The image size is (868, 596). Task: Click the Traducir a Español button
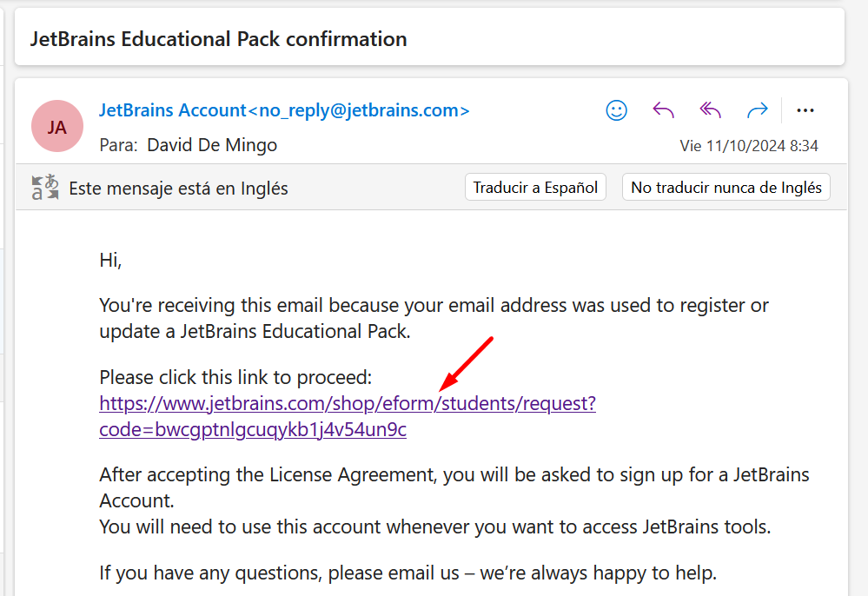535,188
